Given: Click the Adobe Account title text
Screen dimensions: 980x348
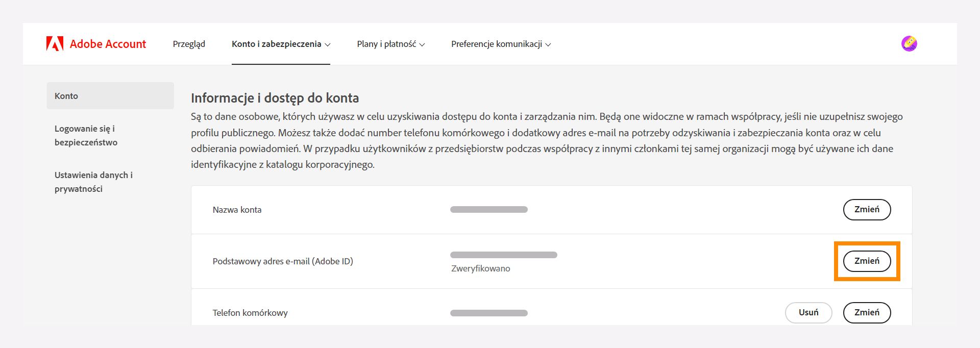Looking at the screenshot, I should click(108, 44).
